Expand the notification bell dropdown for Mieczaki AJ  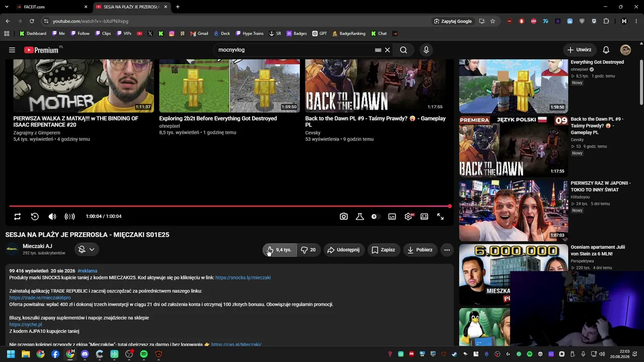pos(87,249)
